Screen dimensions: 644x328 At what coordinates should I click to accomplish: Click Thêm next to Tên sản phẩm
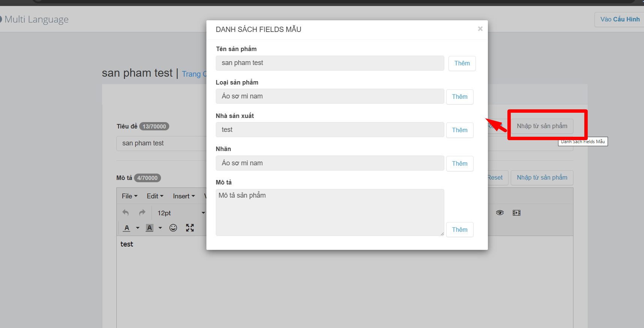coord(462,63)
